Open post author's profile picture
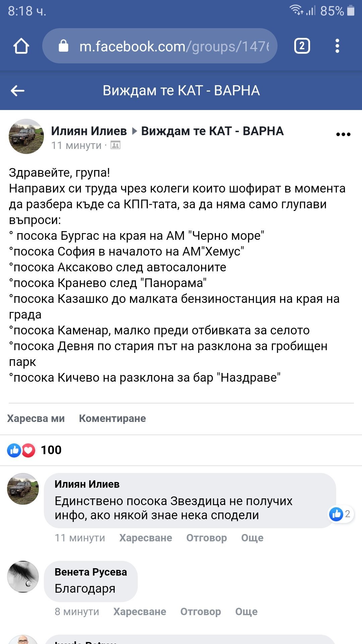Image resolution: width=362 pixels, height=644 pixels. tap(26, 136)
